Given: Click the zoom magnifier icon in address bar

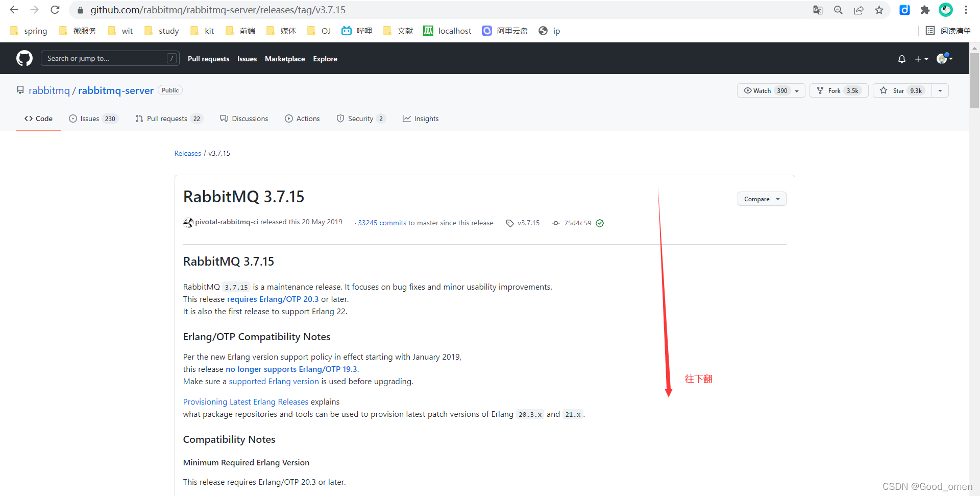Looking at the screenshot, I should click(x=838, y=10).
